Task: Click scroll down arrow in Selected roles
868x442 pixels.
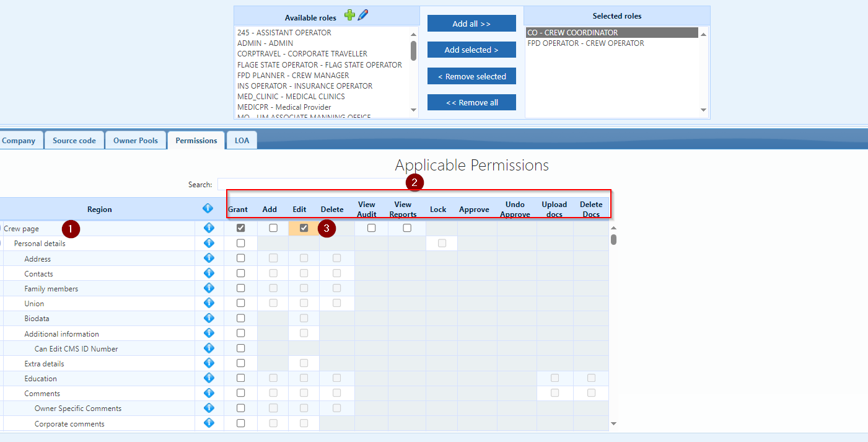Action: pos(703,110)
